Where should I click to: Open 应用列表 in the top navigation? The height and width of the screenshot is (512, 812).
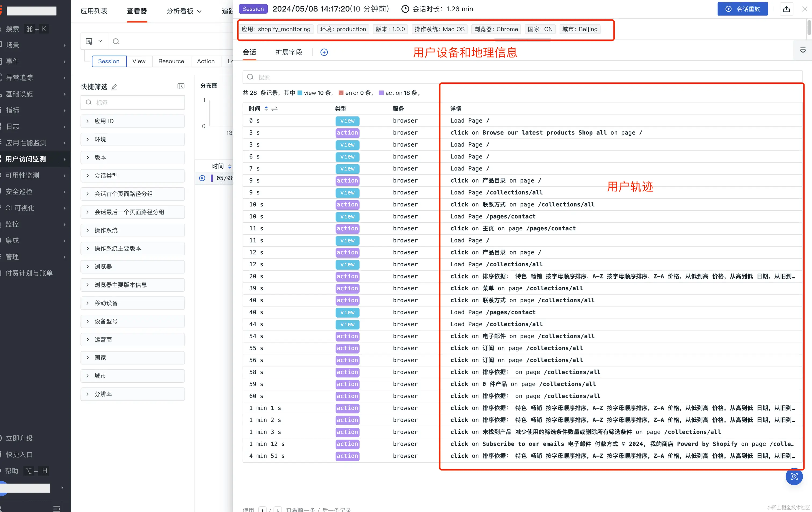(x=94, y=11)
